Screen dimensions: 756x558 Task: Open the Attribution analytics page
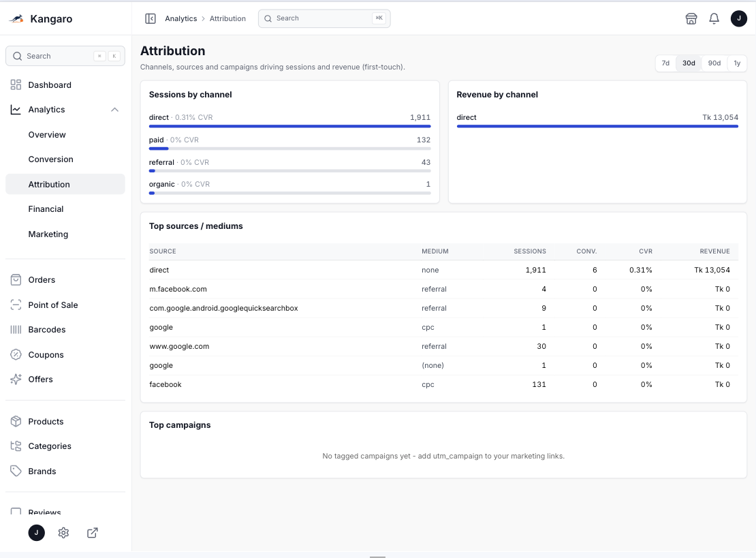(65, 184)
